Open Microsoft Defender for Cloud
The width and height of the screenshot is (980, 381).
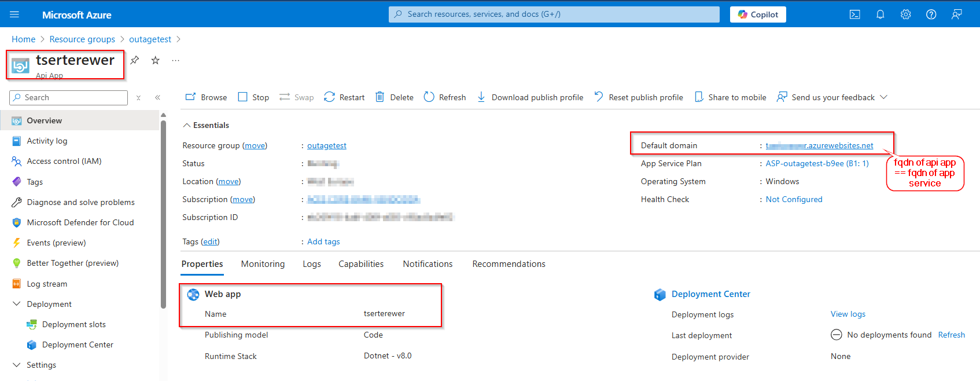click(79, 222)
